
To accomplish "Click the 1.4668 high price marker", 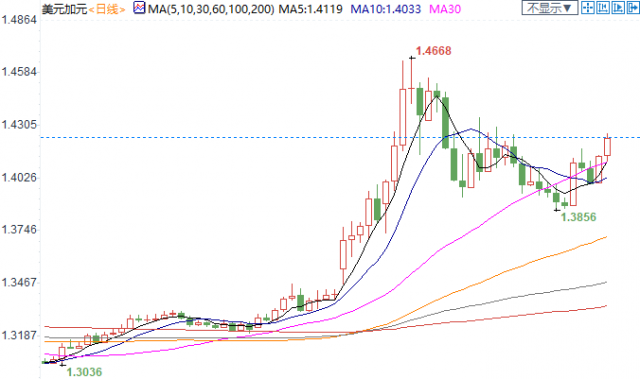I will coord(433,51).
